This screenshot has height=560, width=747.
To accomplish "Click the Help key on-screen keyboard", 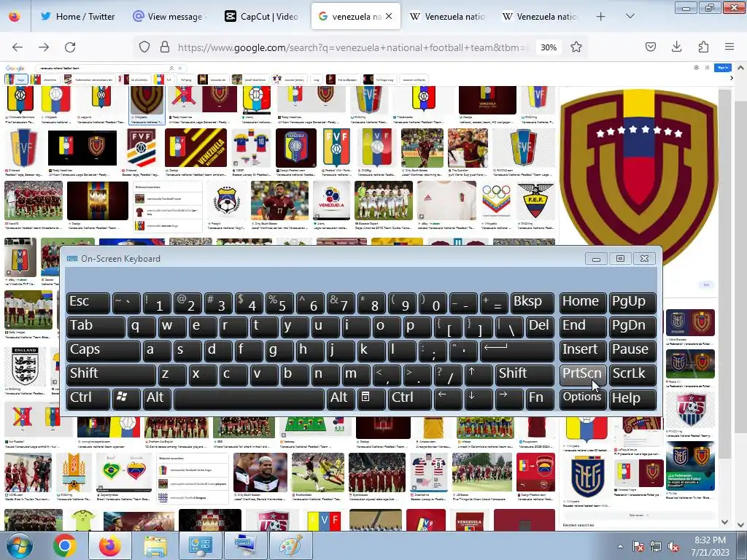I will point(632,399).
